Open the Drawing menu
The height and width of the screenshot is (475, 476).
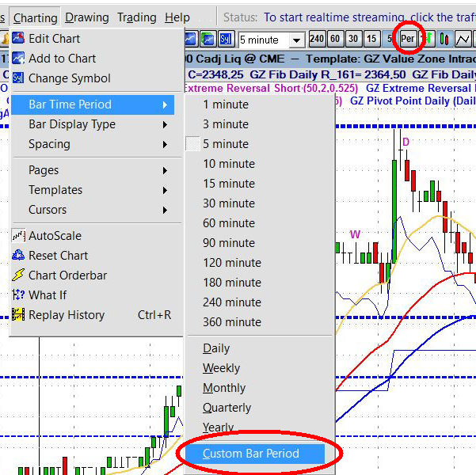click(x=87, y=17)
